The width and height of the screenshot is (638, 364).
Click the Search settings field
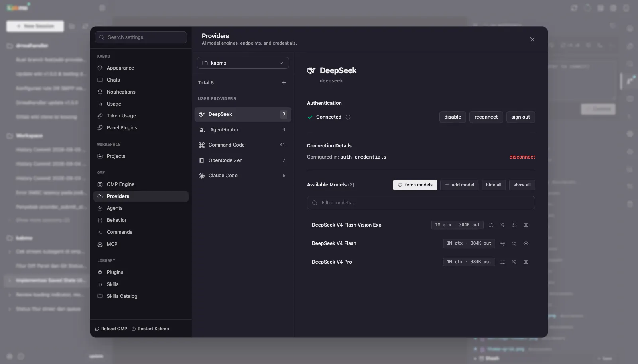tap(141, 37)
